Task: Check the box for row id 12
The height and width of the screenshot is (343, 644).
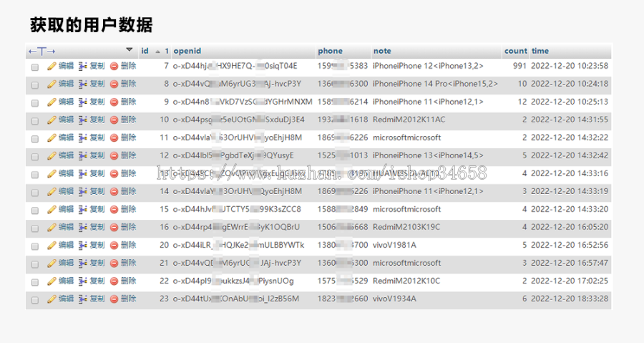Action: click(35, 157)
